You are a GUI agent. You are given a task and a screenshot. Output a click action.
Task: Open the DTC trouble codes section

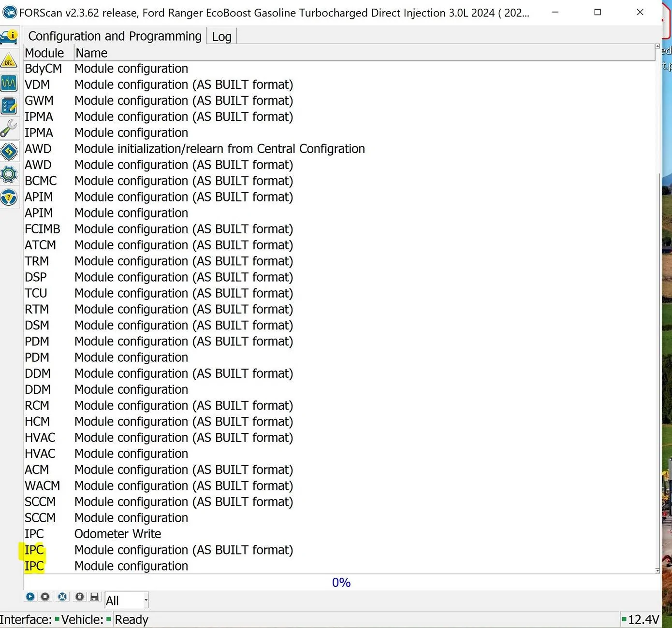pyautogui.click(x=9, y=60)
